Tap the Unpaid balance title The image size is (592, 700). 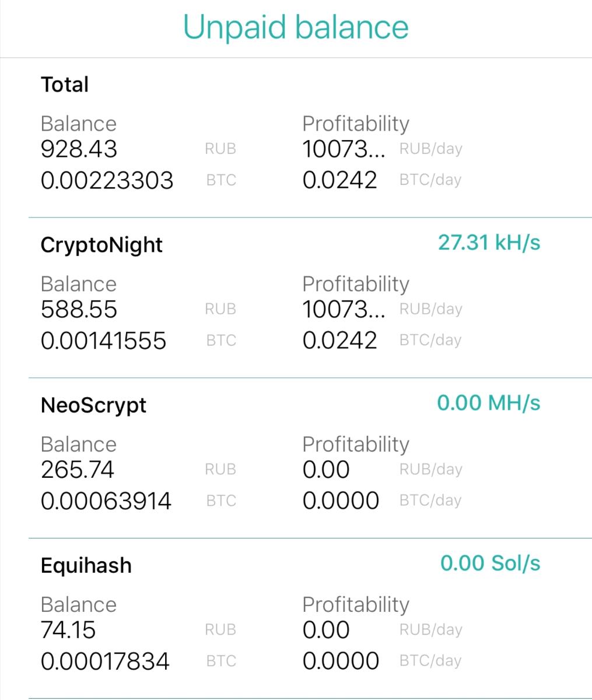pyautogui.click(x=296, y=27)
